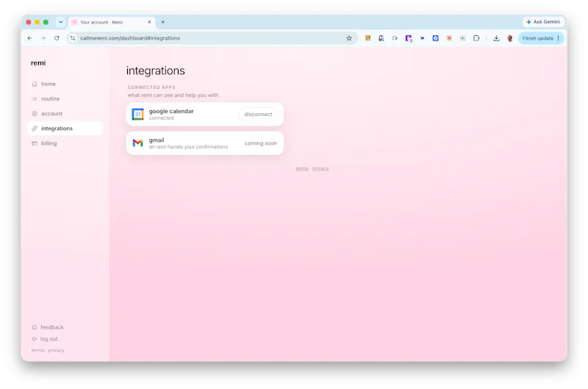The image size is (588, 389).
Task: Open terms link in sidebar footer
Action: (x=37, y=350)
